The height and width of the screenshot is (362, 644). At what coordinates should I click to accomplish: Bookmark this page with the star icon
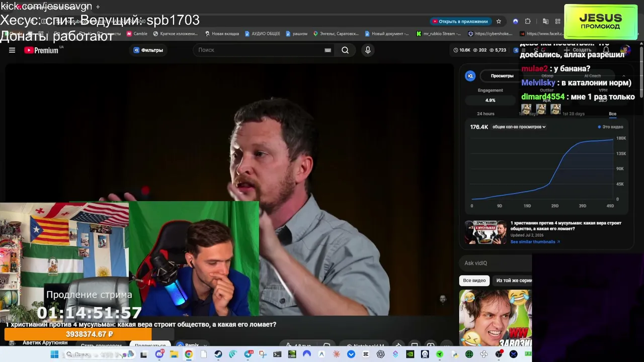click(x=499, y=22)
